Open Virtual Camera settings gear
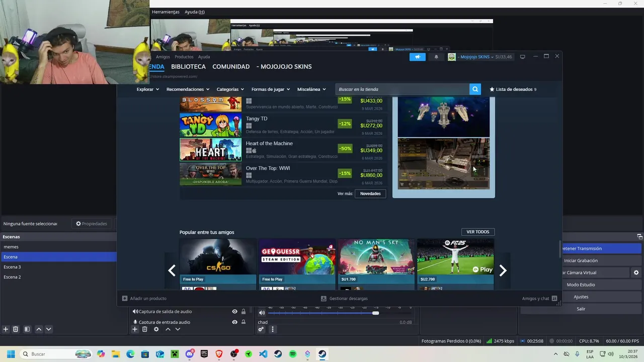Image resolution: width=644 pixels, height=362 pixels. pyautogui.click(x=636, y=273)
